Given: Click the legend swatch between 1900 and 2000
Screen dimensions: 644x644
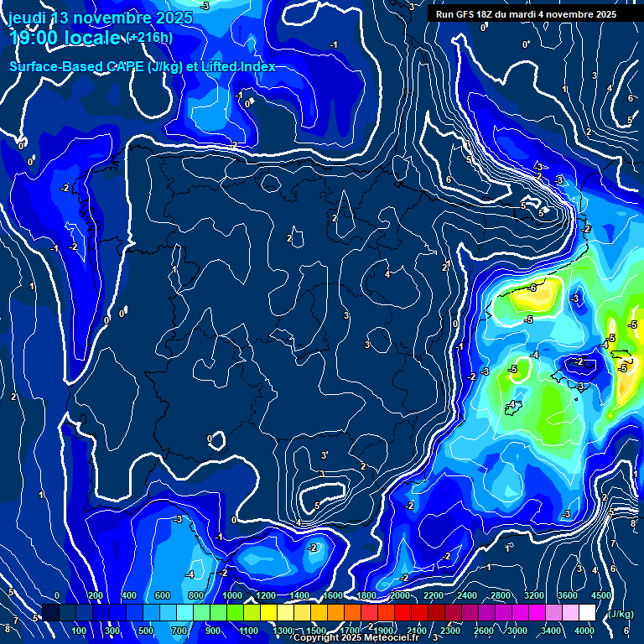Looking at the screenshot, I should tap(386, 612).
